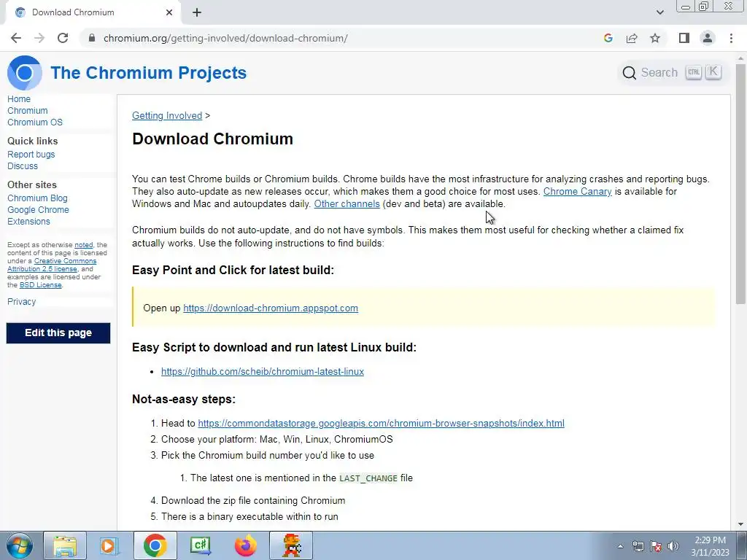
Task: Go to Home in the sidebar
Action: pos(19,99)
